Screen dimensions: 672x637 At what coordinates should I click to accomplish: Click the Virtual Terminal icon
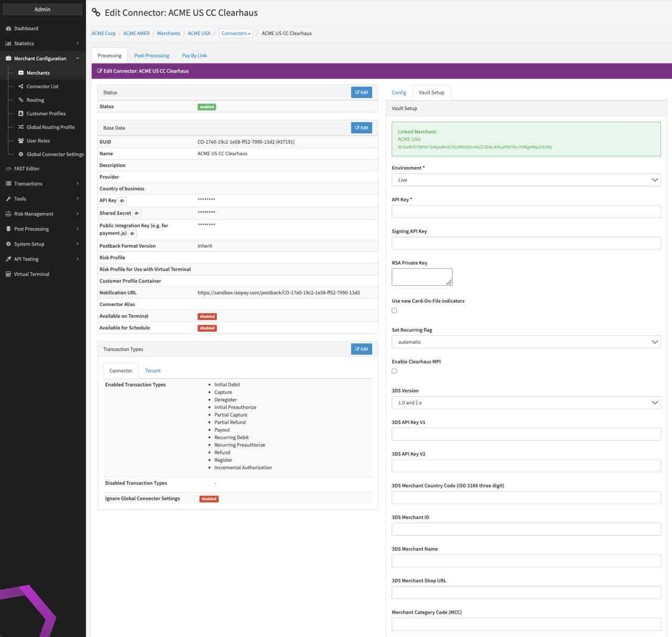pyautogui.click(x=8, y=274)
